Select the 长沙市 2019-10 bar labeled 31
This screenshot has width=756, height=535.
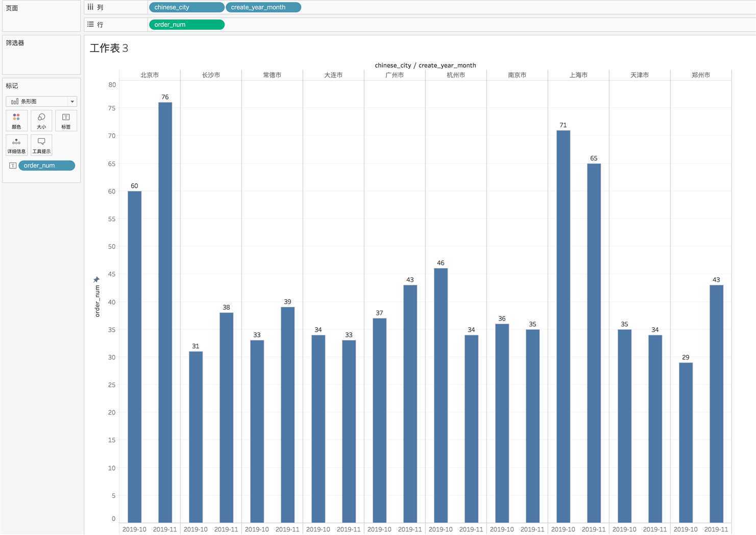[196, 437]
